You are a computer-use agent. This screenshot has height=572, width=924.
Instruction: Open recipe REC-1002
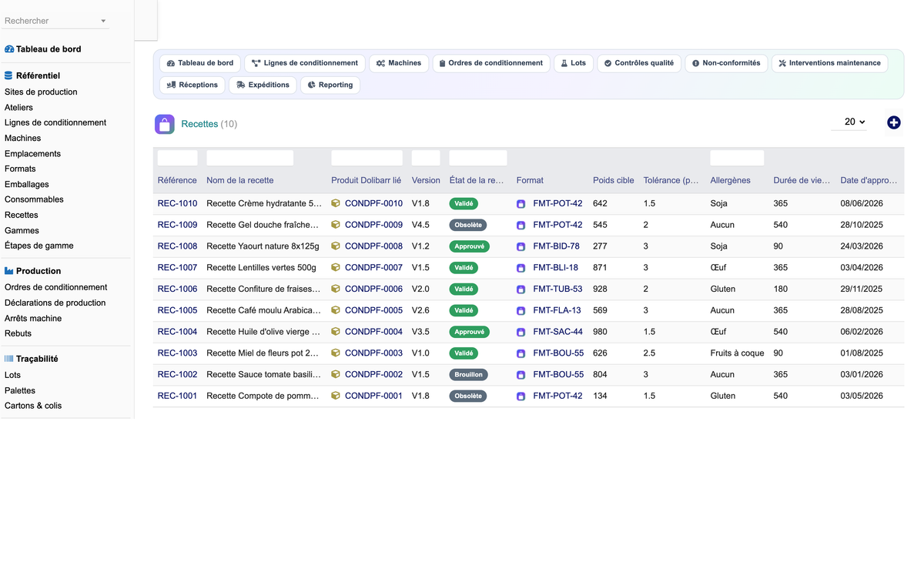coord(177,375)
